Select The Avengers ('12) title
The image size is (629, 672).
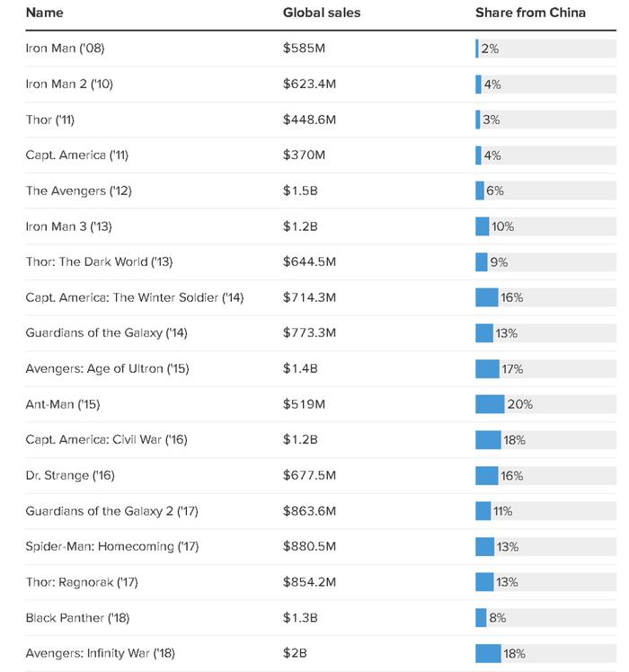click(78, 190)
